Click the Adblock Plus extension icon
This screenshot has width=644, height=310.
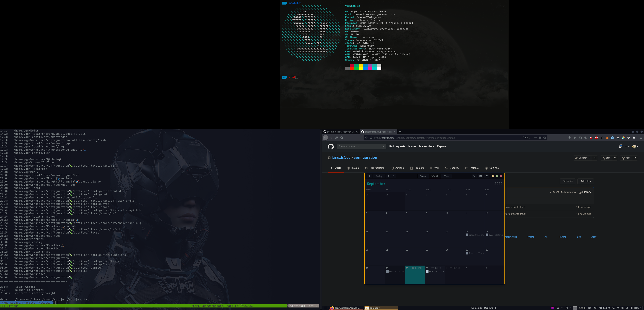coord(596,138)
